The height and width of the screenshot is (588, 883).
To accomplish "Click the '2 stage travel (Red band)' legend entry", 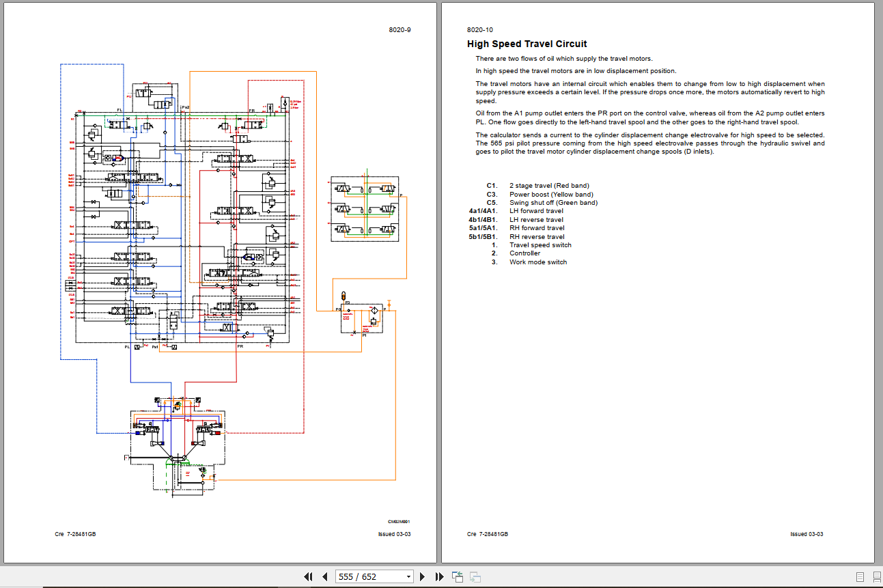I will pyautogui.click(x=549, y=186).
